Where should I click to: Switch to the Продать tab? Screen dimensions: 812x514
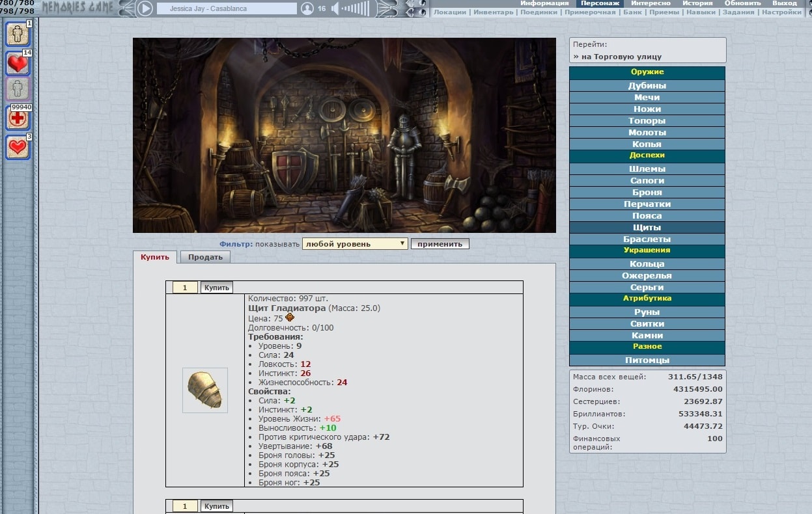coord(205,257)
